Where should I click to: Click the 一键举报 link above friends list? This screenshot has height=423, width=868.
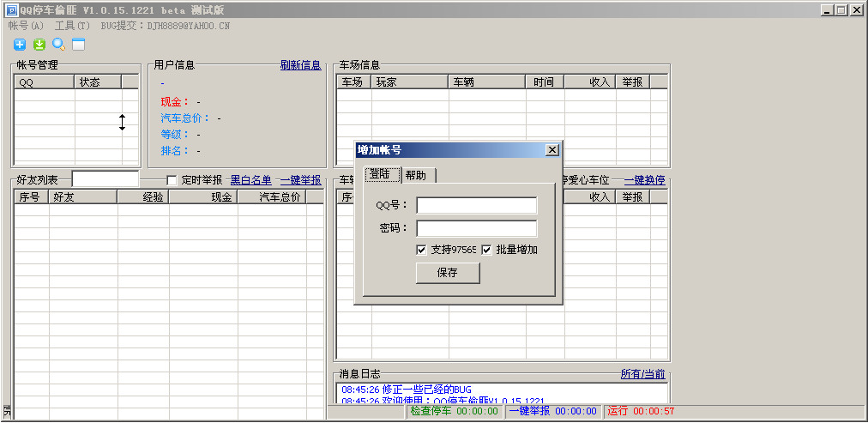coord(300,180)
